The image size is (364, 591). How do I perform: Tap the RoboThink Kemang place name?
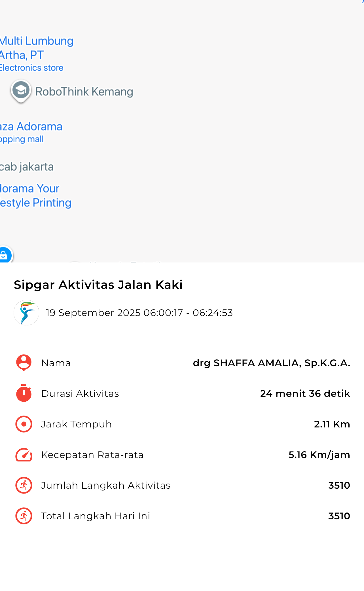pos(84,92)
